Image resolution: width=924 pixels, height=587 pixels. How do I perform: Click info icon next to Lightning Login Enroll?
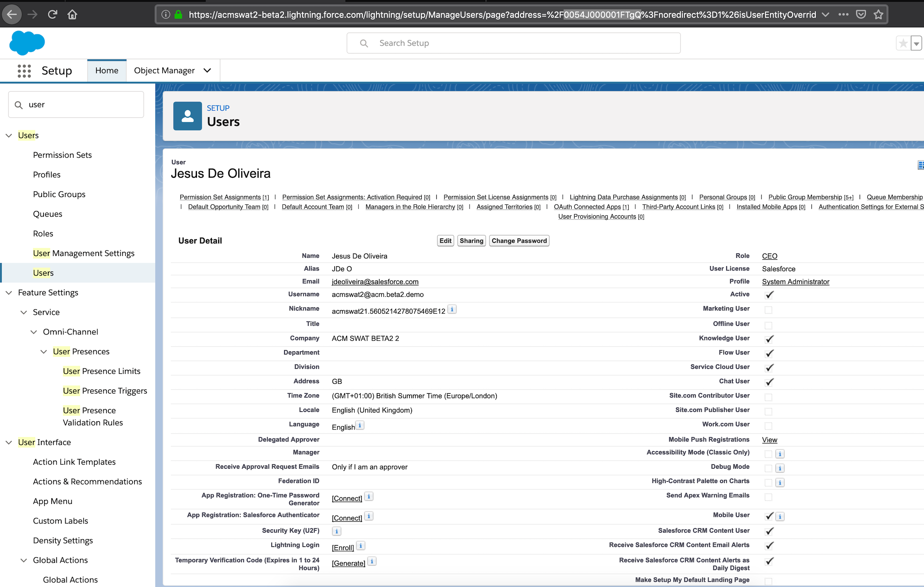[361, 546]
